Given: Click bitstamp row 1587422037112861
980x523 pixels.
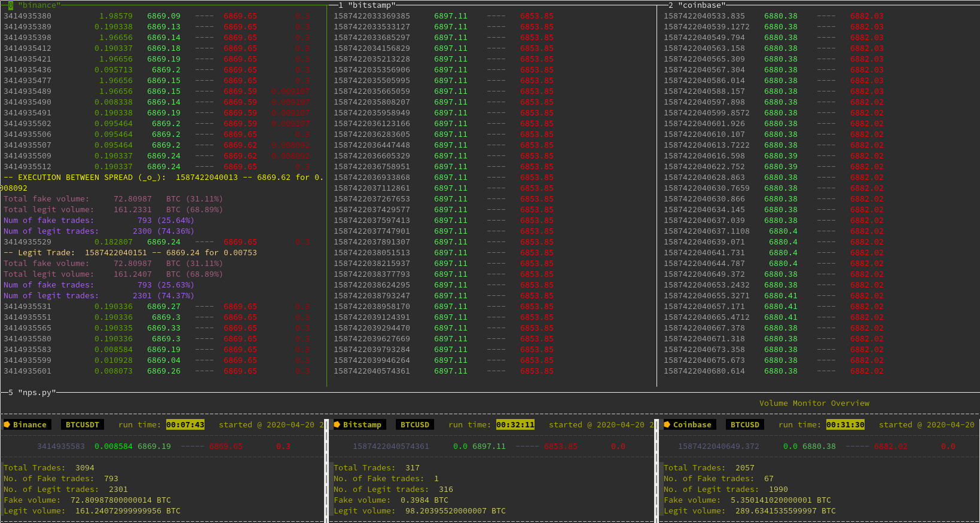Looking at the screenshot, I should click(x=444, y=188).
